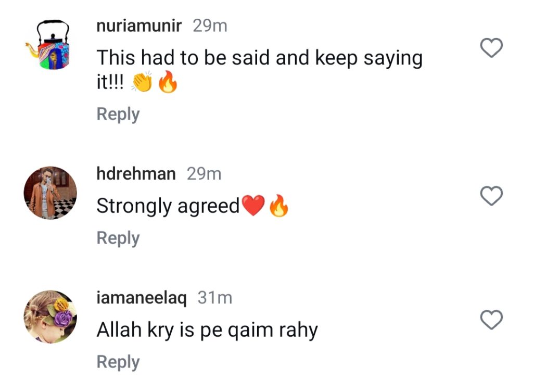The image size is (533, 392).
Task: Reply to hdrehman's comment
Action: (x=118, y=238)
